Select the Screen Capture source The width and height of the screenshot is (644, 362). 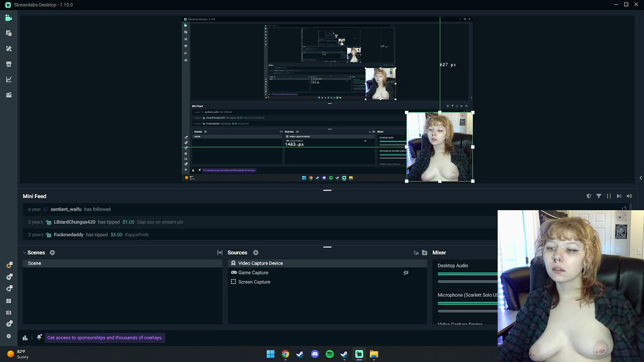click(254, 282)
